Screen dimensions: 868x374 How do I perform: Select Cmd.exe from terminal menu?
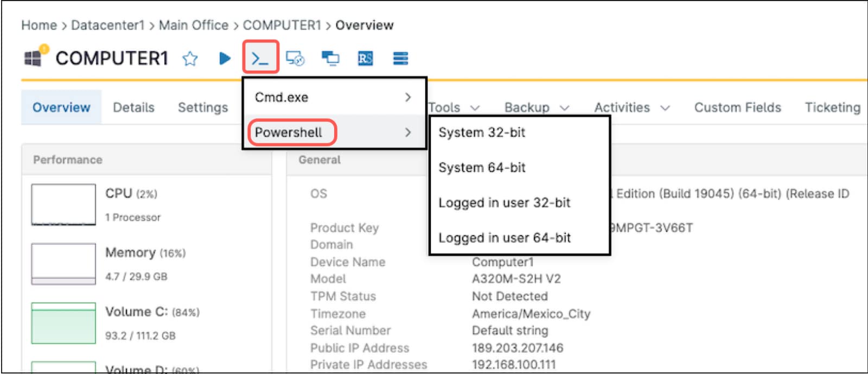point(334,97)
